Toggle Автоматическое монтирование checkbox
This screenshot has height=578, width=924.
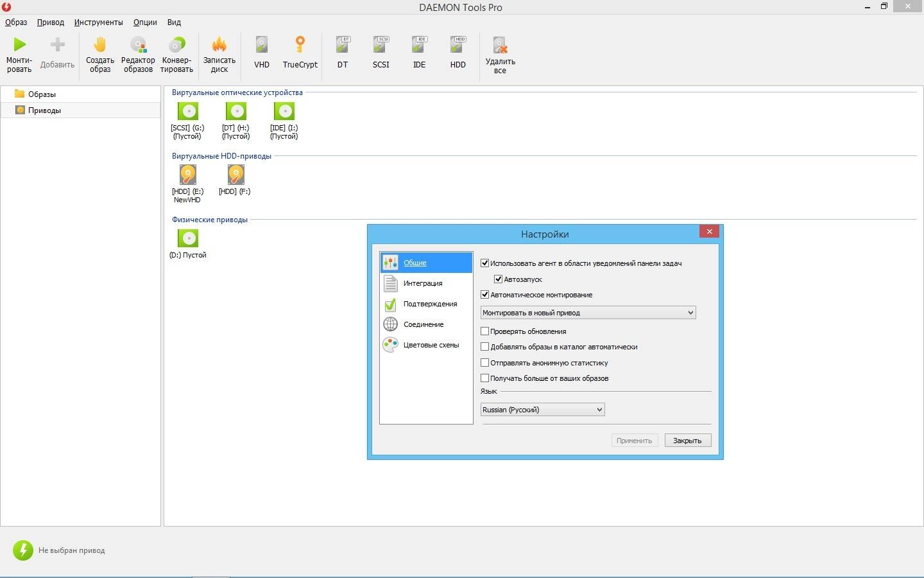[x=485, y=295]
